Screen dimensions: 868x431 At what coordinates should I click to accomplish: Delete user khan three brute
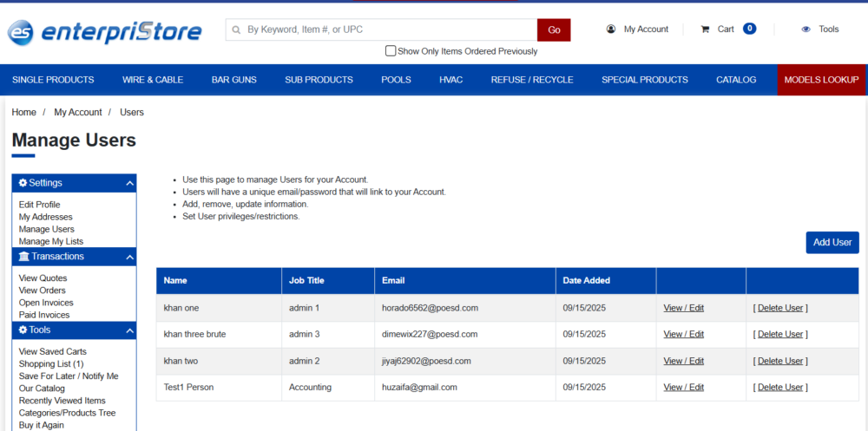(x=780, y=334)
